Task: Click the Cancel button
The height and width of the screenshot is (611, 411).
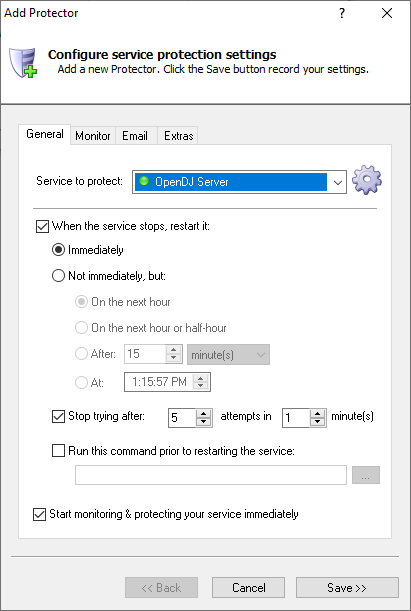Action: (249, 587)
